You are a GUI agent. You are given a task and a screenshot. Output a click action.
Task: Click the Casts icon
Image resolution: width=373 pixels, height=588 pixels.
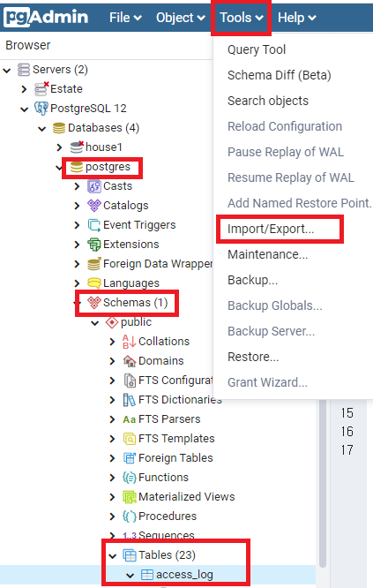[94, 186]
